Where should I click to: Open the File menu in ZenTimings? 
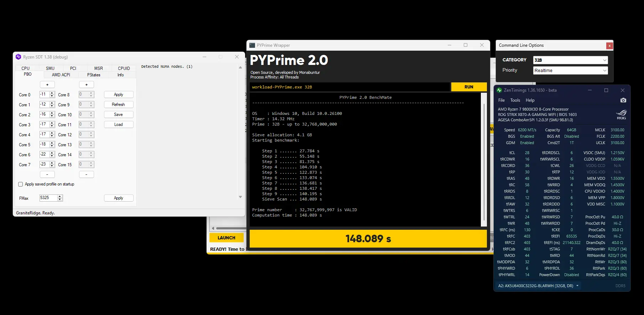502,100
